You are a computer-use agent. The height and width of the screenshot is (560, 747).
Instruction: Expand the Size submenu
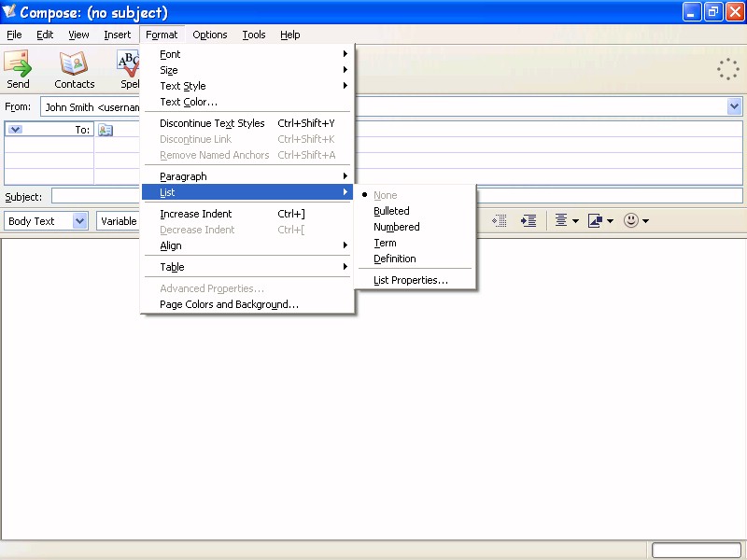click(x=247, y=70)
